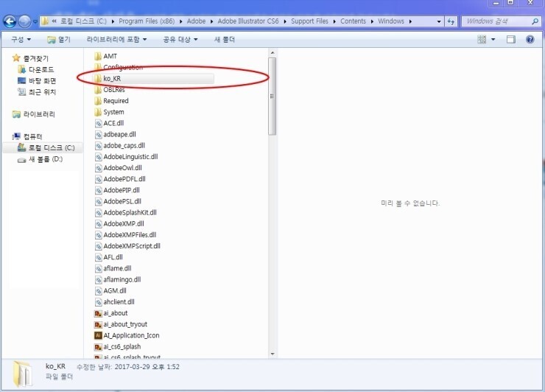Navigate to Support Files breadcrumb
The height and width of the screenshot is (392, 545).
click(x=309, y=21)
